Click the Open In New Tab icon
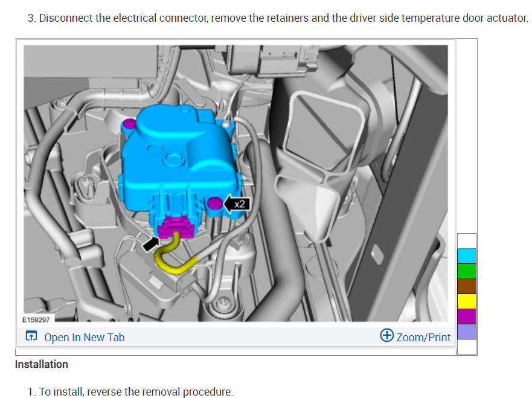Viewport: 532px width, 398px height. pos(31,336)
